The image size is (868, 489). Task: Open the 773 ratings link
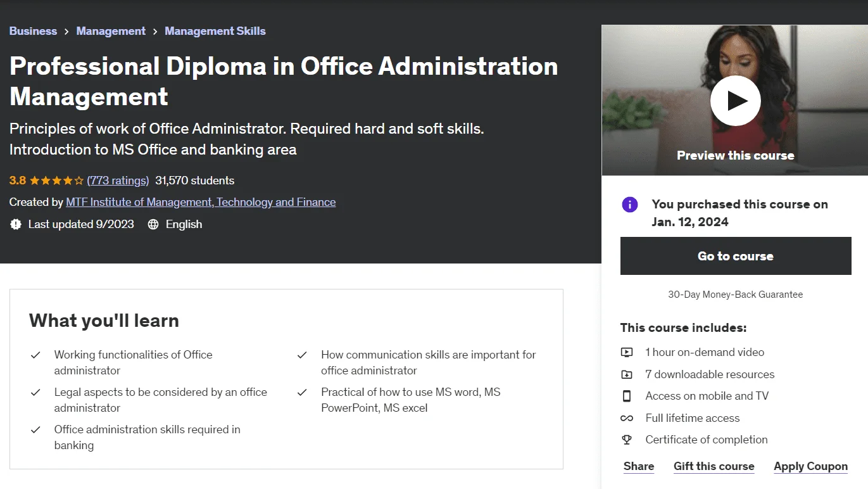click(x=118, y=181)
